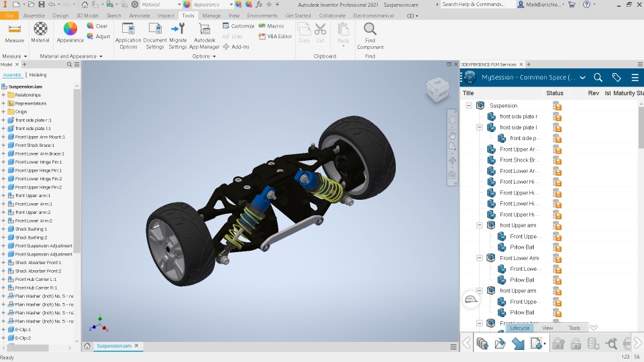Click the Home document tab icon
The width and height of the screenshot is (644, 362).
tap(87, 346)
